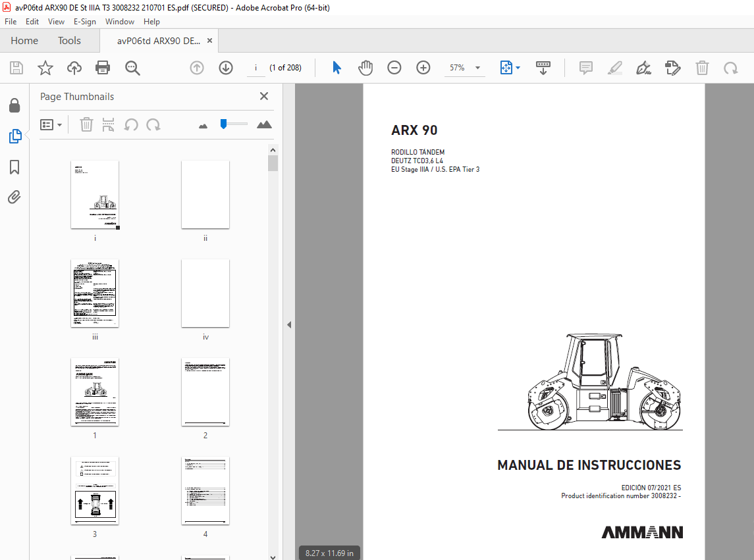Switch to the Home tab
This screenshot has height=560, width=754.
point(24,41)
